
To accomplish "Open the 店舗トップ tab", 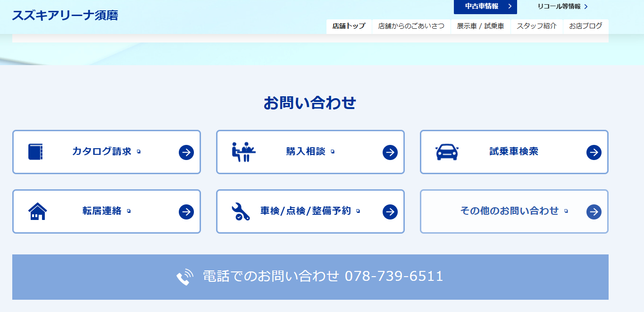I will click(x=349, y=26).
